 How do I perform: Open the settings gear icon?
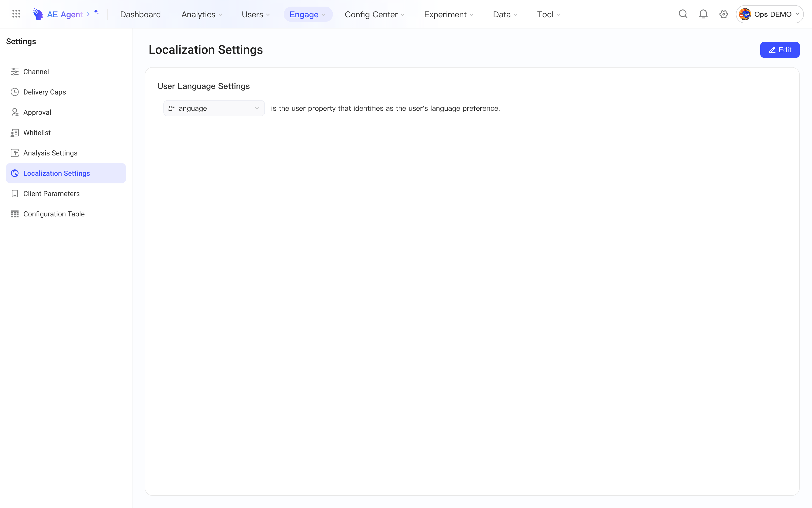pos(723,14)
